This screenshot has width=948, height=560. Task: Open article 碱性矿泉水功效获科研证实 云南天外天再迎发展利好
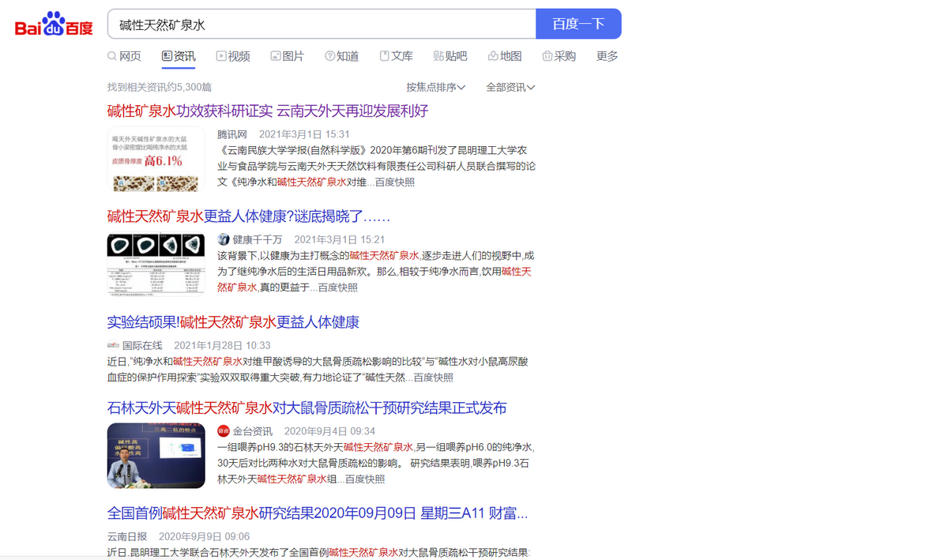[268, 111]
